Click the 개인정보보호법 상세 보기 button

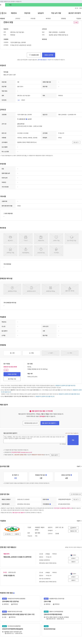(x=31, y=423)
